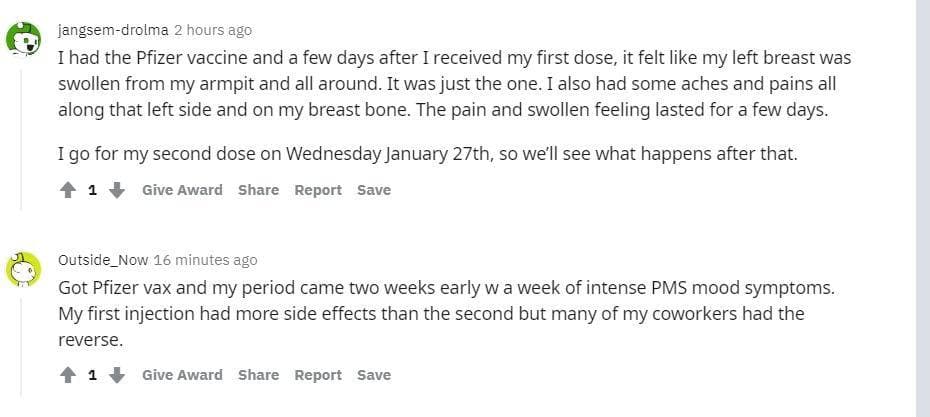Screen dimensions: 930x417
Task: Upvote the Outside_Now comment
Action: [x=68, y=375]
